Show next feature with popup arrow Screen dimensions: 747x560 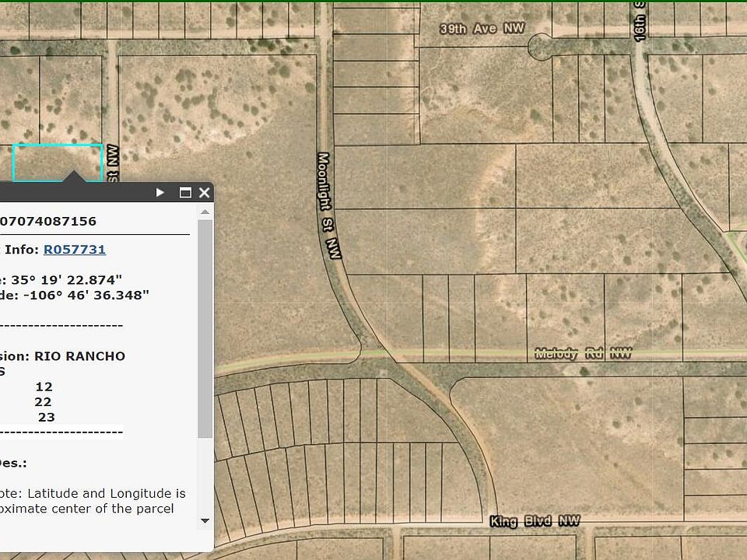coord(160,193)
